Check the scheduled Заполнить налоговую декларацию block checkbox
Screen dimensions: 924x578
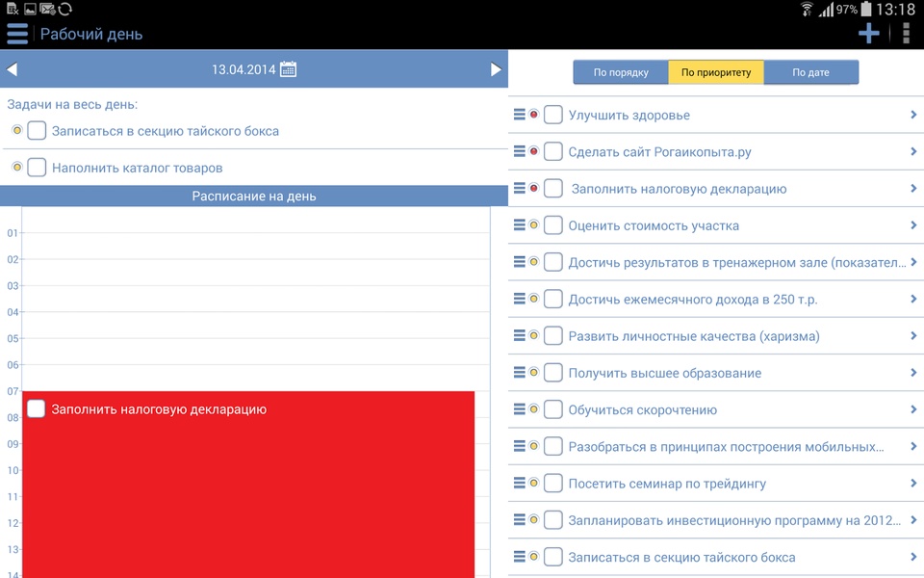[36, 408]
